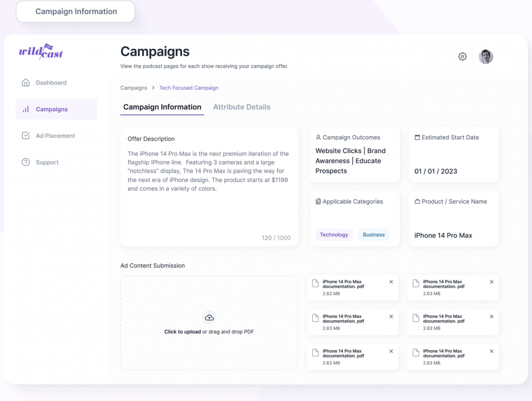Click the upload cloud icon
The image size is (532, 401).
coord(209,318)
